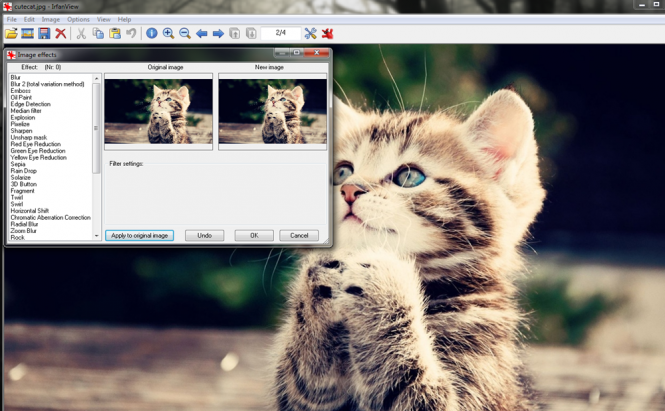Click the Paste clipboard icon
The image size is (665, 411).
click(115, 33)
